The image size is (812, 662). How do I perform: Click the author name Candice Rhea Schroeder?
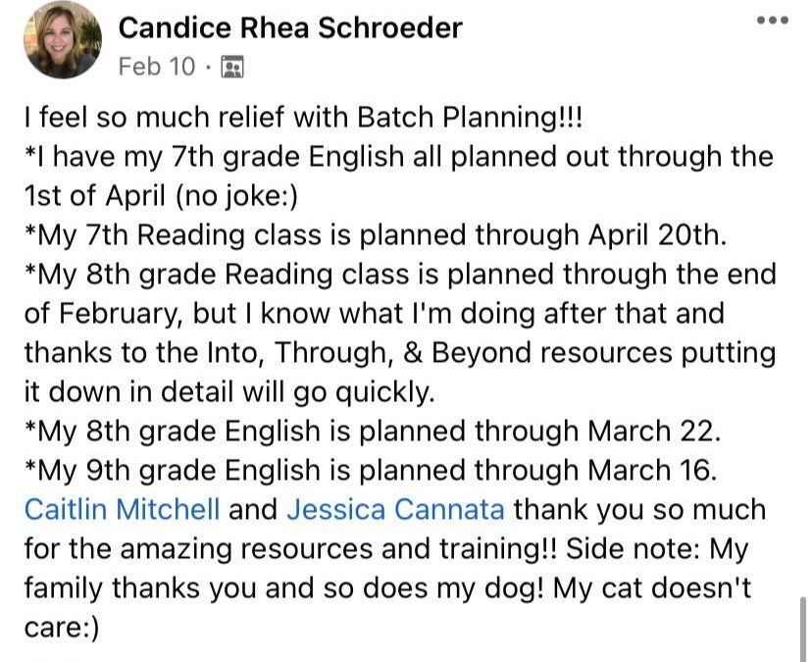(289, 28)
